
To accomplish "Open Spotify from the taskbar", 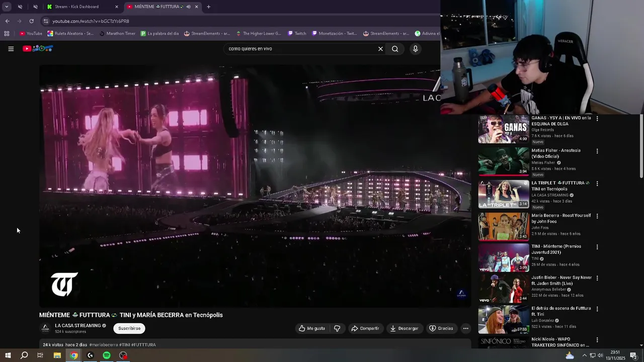I will point(107,355).
